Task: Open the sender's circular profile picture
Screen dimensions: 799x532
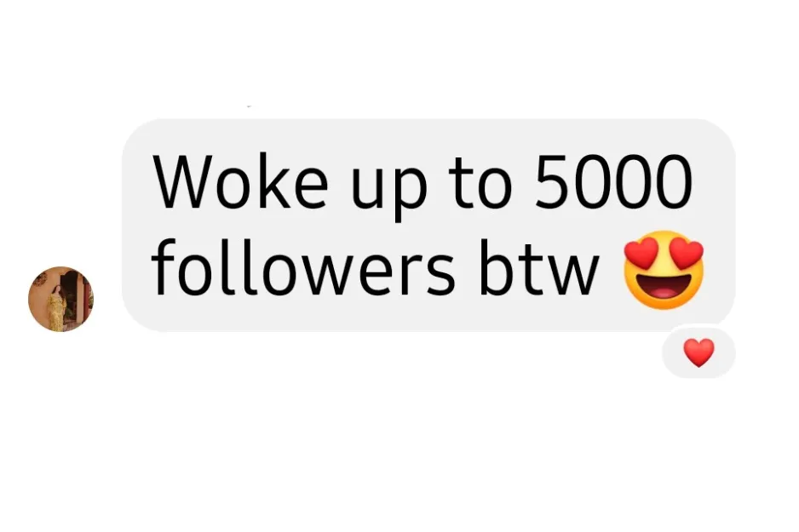Action: pyautogui.click(x=60, y=299)
